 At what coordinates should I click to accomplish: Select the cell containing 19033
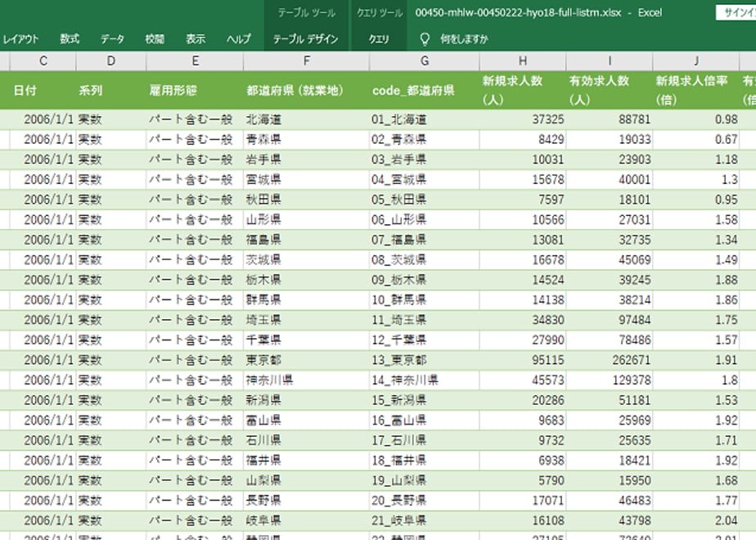tap(610, 140)
